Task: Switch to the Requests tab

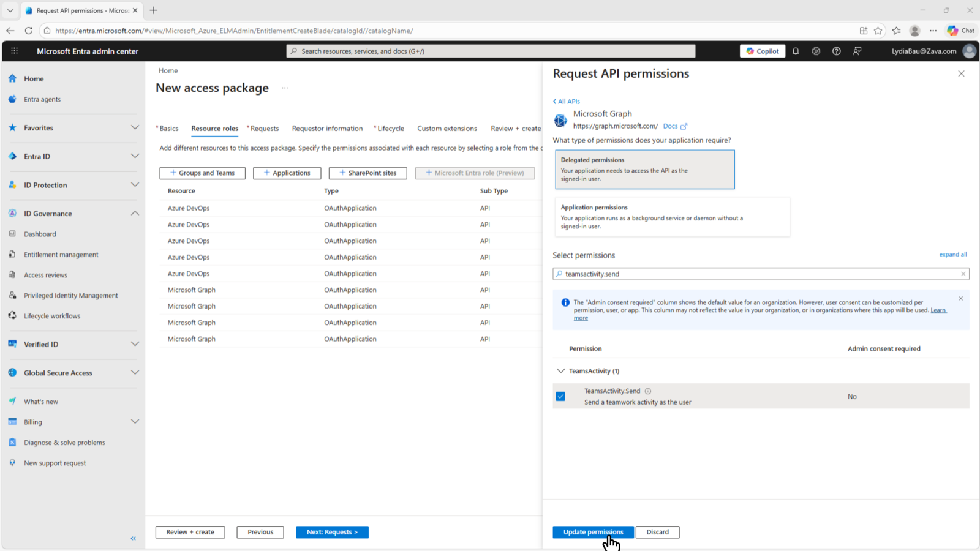Action: (263, 129)
